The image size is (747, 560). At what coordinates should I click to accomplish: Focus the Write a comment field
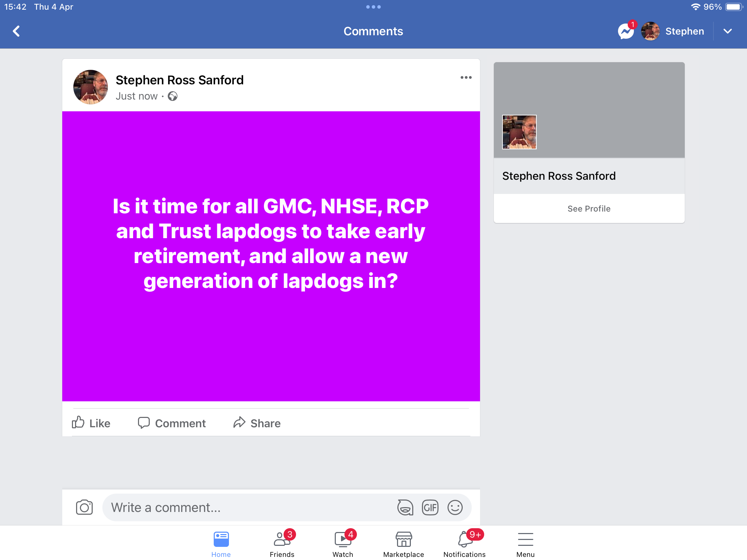pos(249,507)
